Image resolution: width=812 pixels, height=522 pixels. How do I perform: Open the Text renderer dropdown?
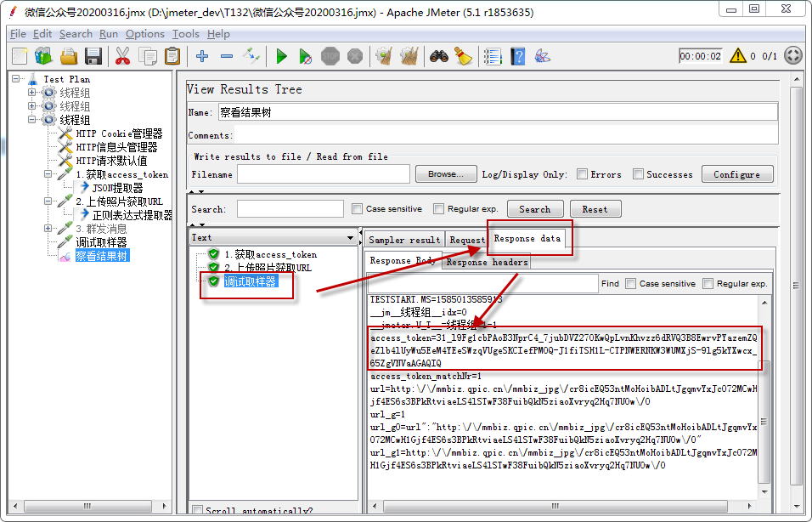[x=273, y=237]
